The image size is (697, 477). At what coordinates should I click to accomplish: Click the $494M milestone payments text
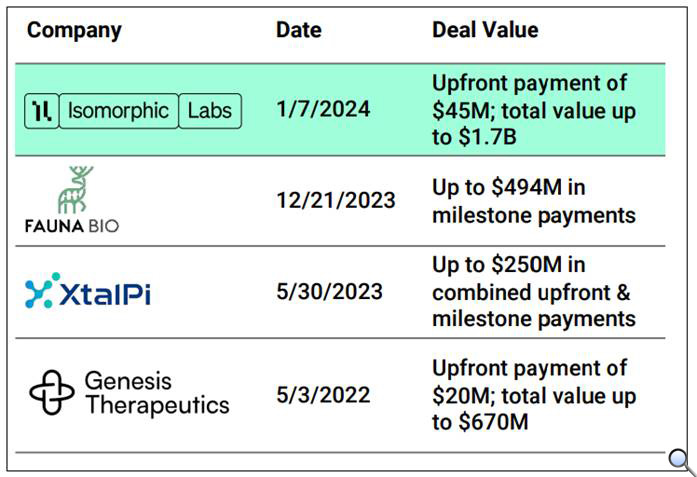point(534,201)
